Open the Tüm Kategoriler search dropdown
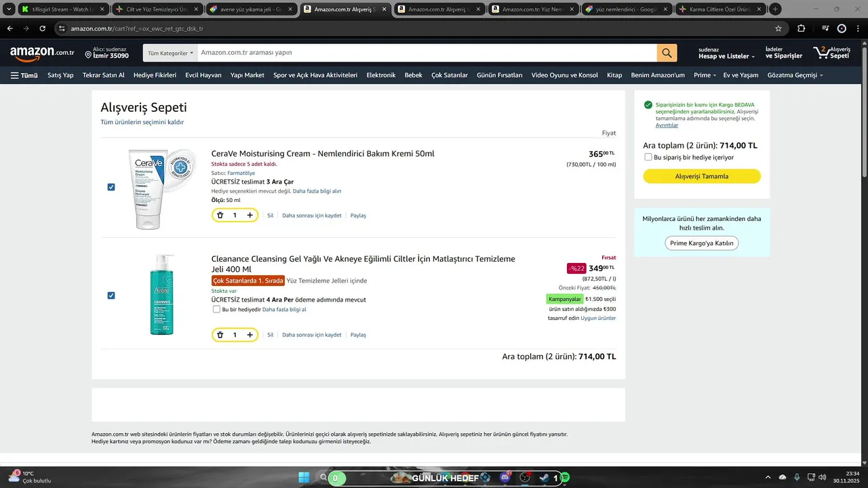 (x=170, y=53)
